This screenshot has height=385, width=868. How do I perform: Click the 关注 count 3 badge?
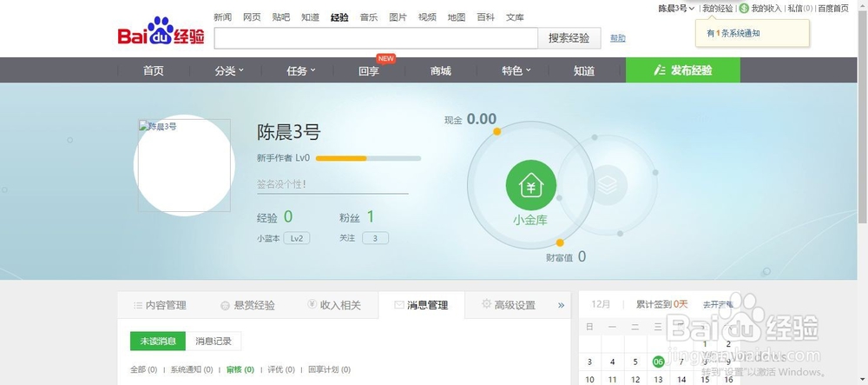coord(375,238)
